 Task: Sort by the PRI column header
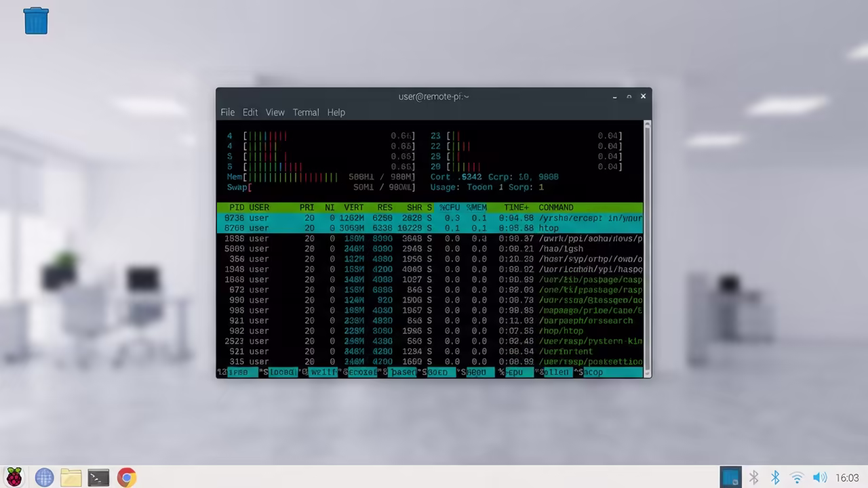click(x=307, y=207)
